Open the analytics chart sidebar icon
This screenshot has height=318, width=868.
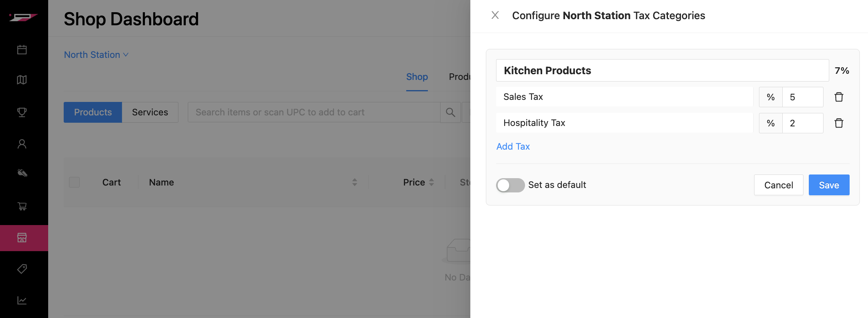tap(22, 300)
